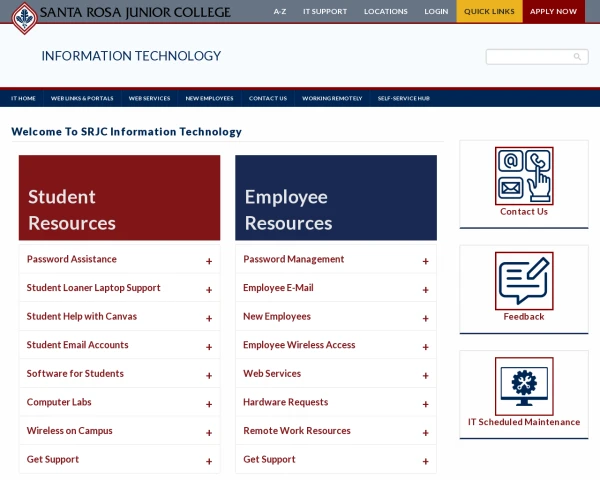
Task: Open IT Scheduled Maintenance monitor icon
Action: (524, 386)
